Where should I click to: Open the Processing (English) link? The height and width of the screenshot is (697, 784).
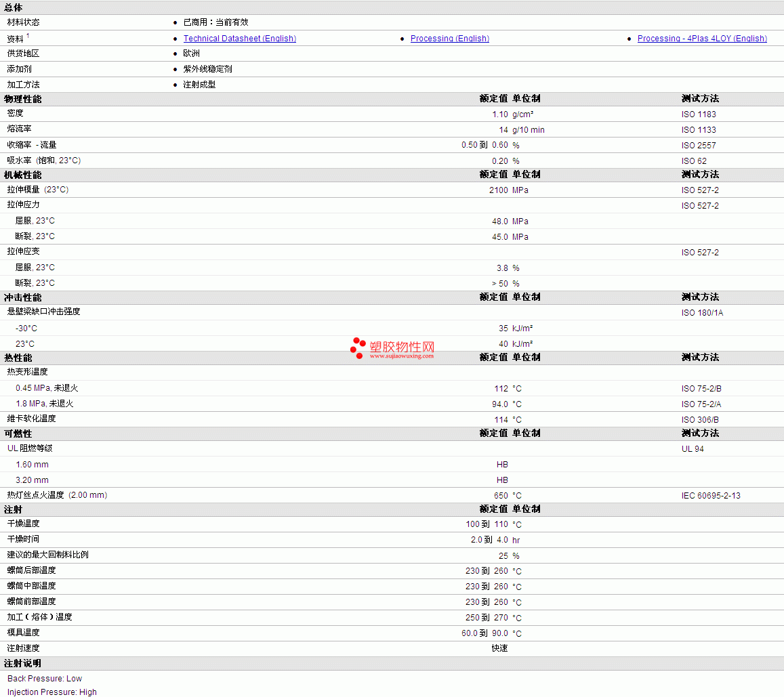click(x=449, y=39)
